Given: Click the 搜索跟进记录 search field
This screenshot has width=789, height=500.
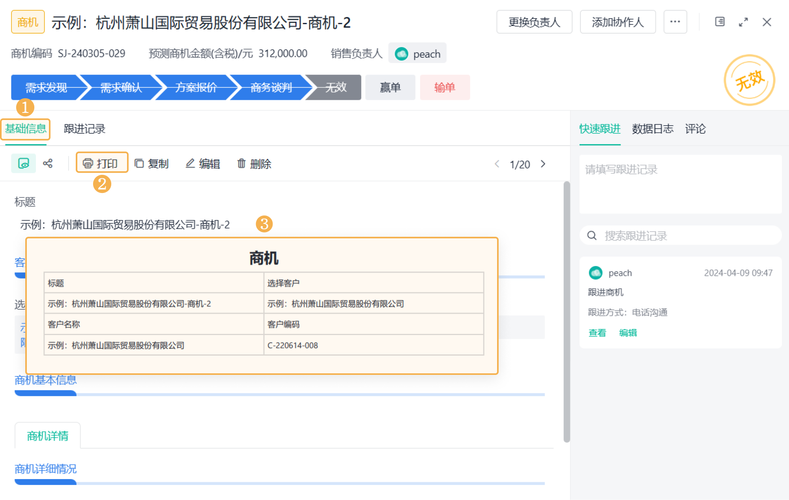Looking at the screenshot, I should (680, 235).
